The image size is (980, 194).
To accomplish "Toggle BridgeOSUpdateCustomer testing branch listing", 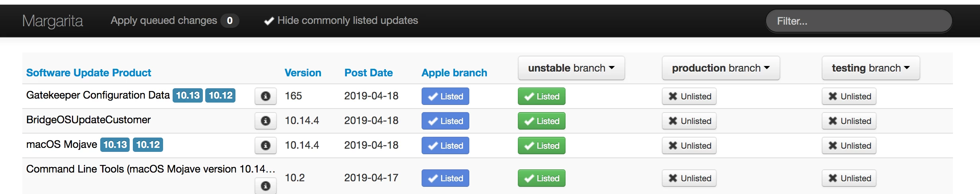I will (x=849, y=121).
